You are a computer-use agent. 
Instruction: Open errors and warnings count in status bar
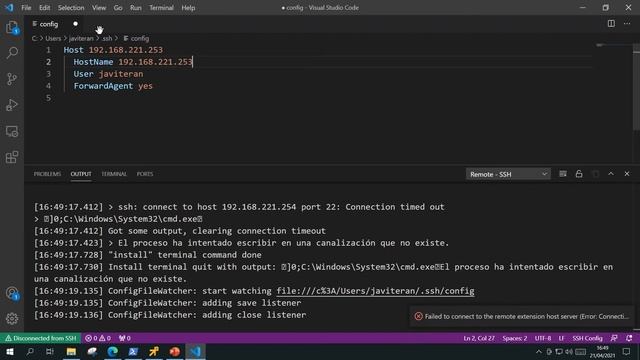[98, 338]
